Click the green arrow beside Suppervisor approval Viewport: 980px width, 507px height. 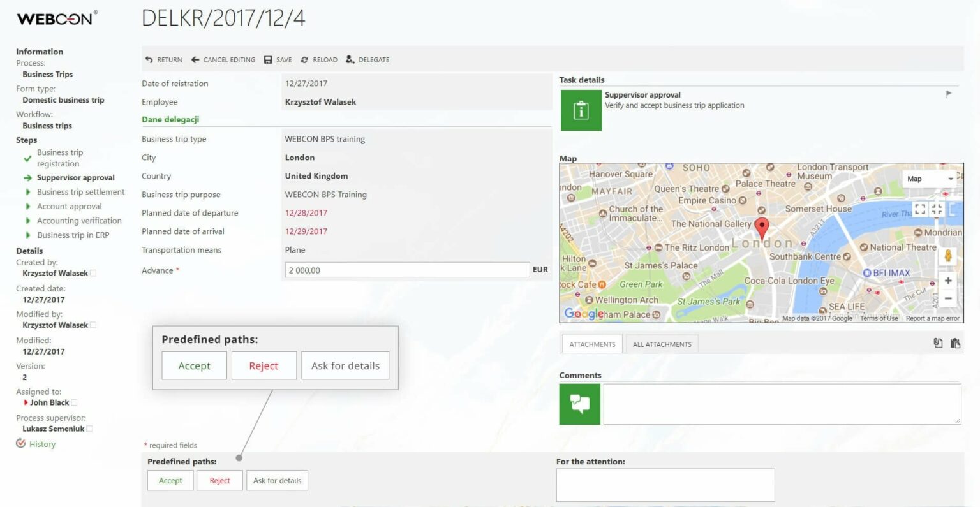(x=27, y=178)
